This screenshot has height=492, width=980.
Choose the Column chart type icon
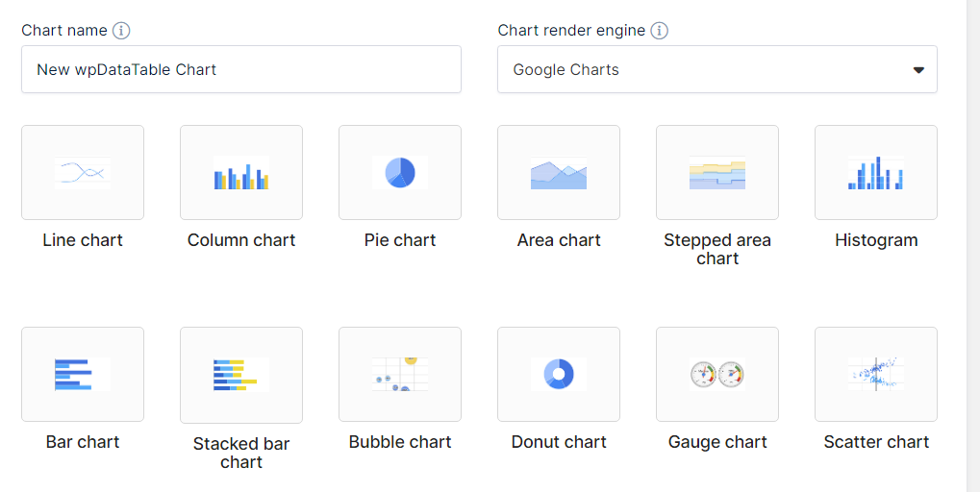click(241, 172)
